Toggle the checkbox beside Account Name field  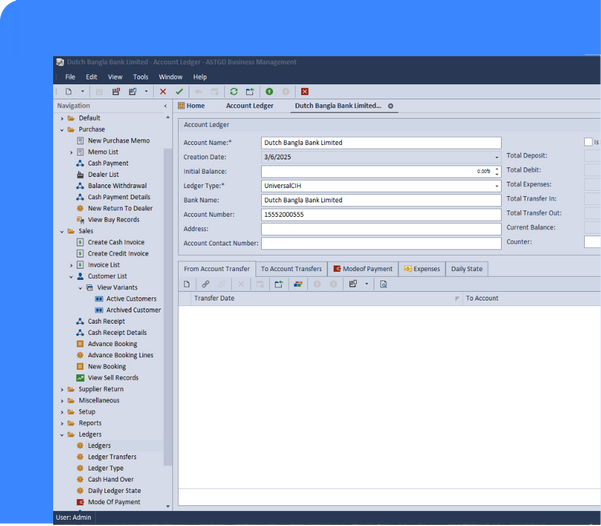(588, 142)
